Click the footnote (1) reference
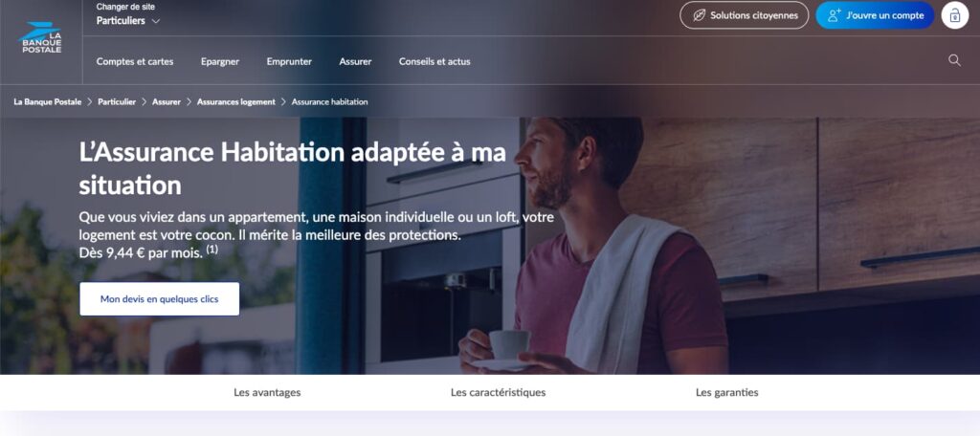Viewport: 980px width, 436px height. (x=212, y=250)
